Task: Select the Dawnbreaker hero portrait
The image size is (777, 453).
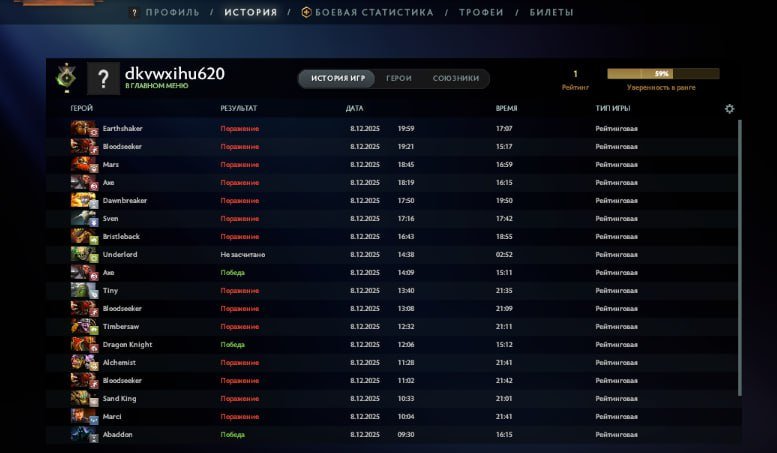Action: tap(84, 200)
